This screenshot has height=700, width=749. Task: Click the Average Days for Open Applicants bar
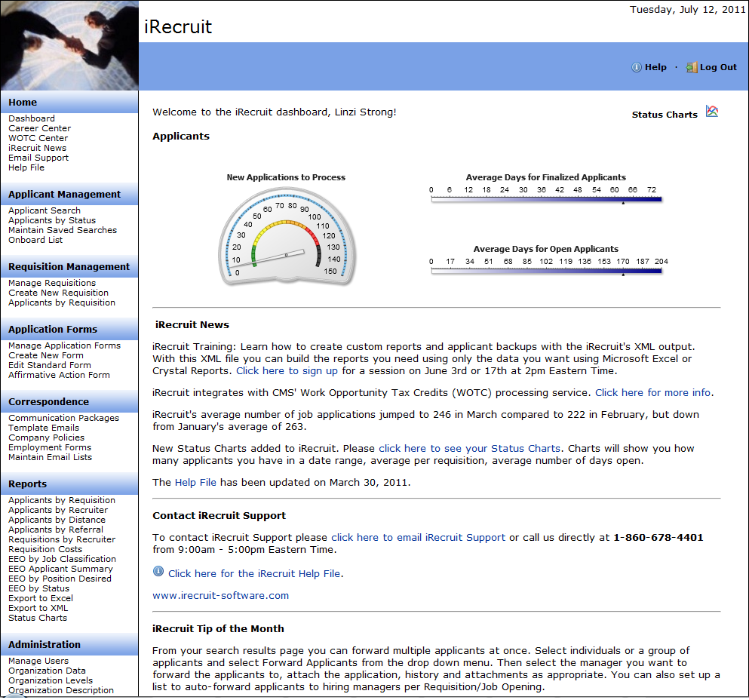[546, 271]
